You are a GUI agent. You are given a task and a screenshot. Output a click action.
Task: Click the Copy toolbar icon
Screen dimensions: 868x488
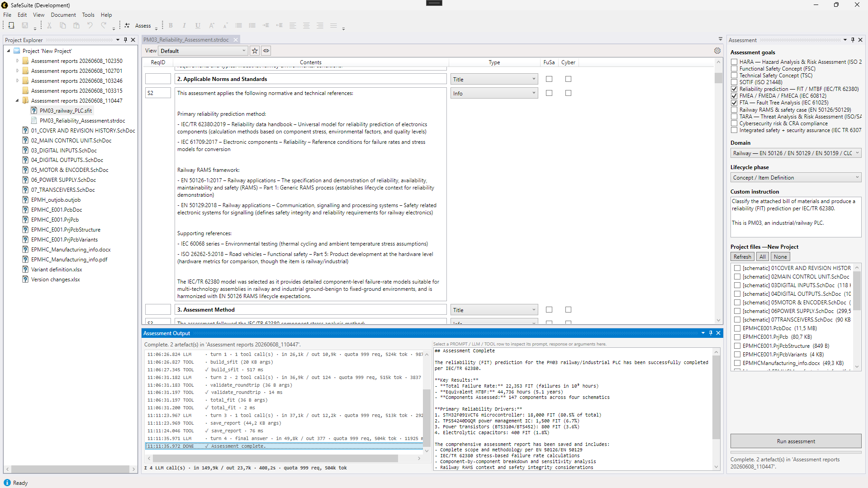coord(63,26)
